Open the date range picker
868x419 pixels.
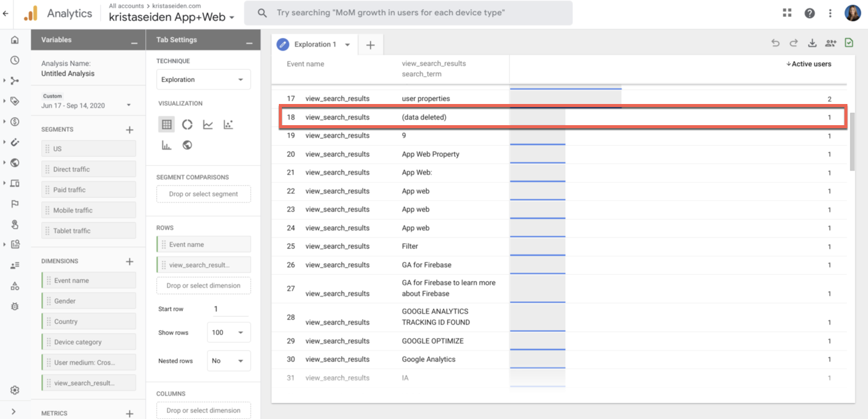click(x=86, y=105)
